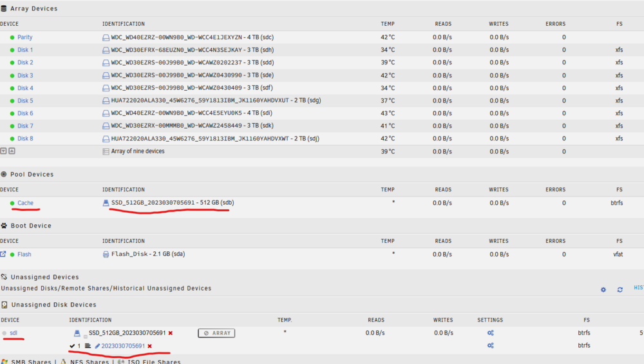
Task: Open the Disk 1 device link
Action: (x=25, y=50)
